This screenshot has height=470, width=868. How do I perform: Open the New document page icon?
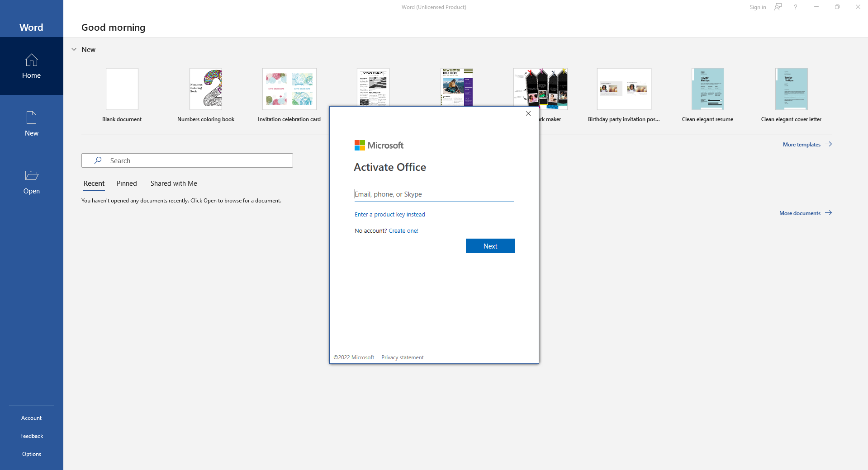coord(31,118)
